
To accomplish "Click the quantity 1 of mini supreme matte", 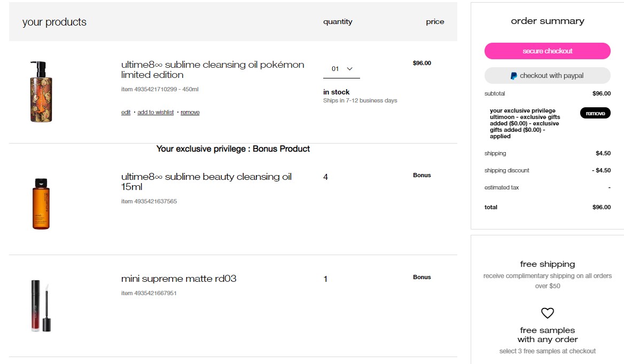I will [x=325, y=279].
